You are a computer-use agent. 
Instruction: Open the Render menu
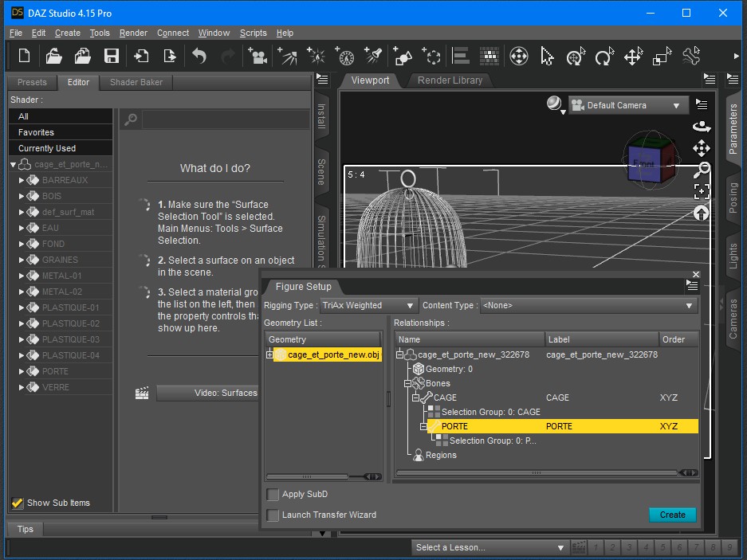133,33
